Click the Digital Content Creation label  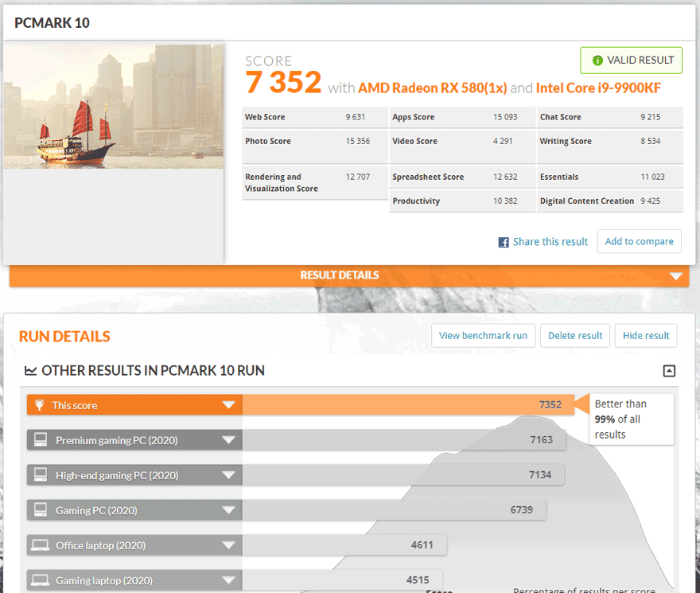tap(586, 201)
